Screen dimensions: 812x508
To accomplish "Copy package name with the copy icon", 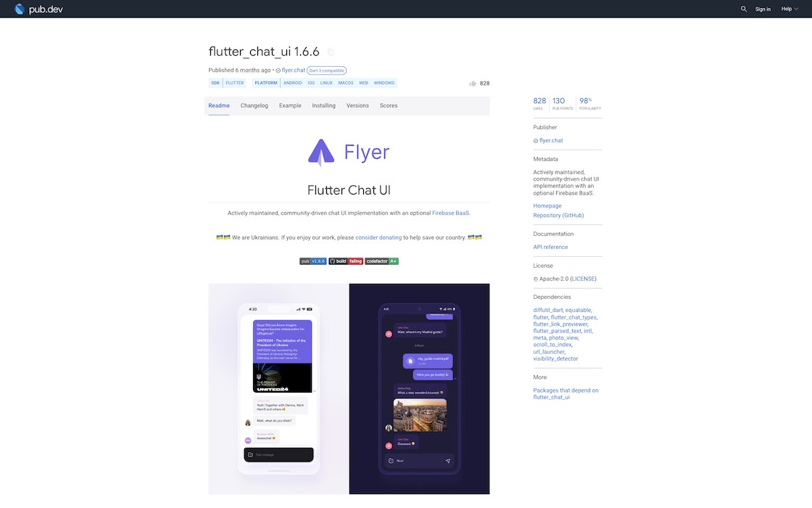I will (331, 52).
